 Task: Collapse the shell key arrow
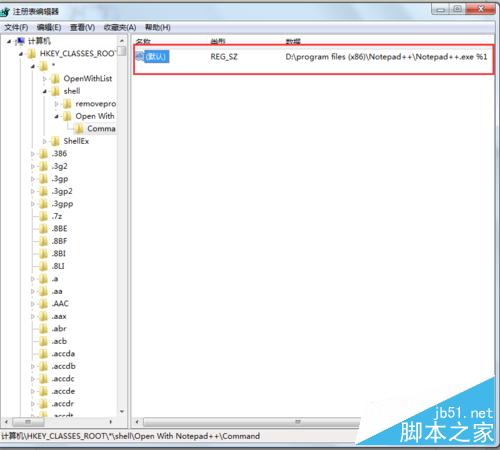(45, 91)
